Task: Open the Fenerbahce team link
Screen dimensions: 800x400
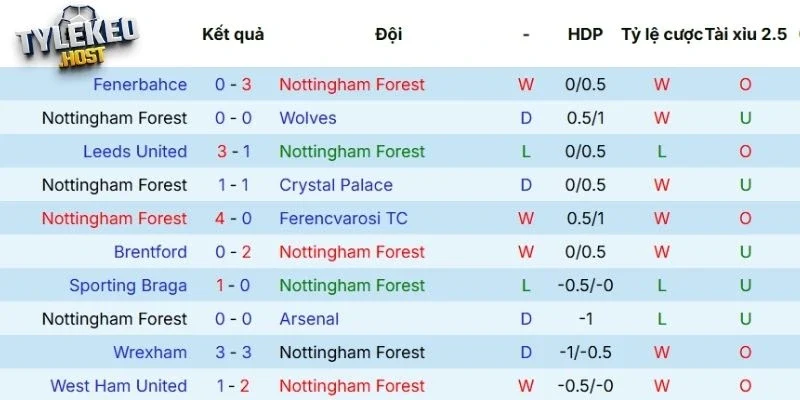Action: pos(140,85)
